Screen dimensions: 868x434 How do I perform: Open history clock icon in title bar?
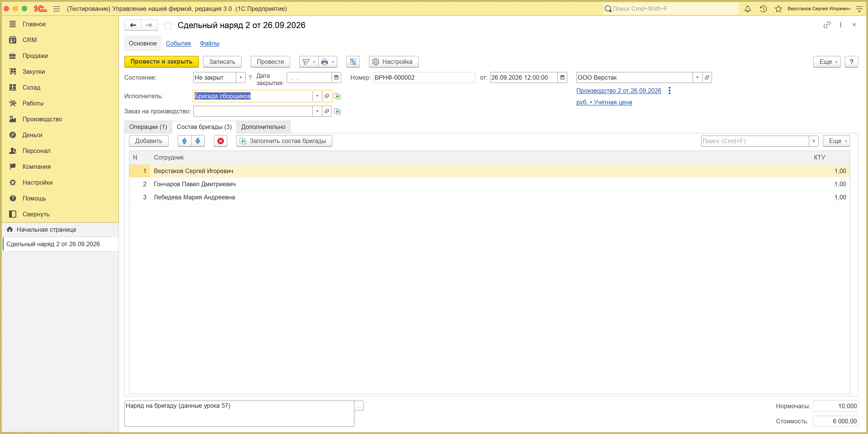763,9
